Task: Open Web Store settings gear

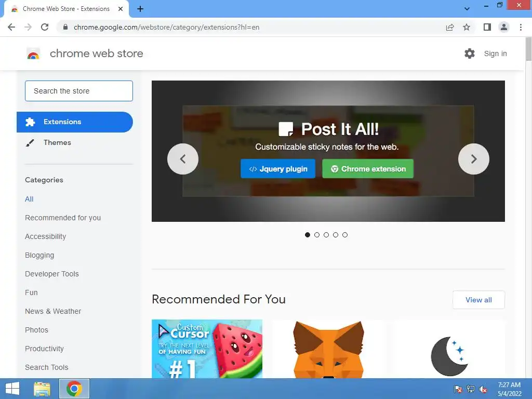Action: click(x=470, y=54)
